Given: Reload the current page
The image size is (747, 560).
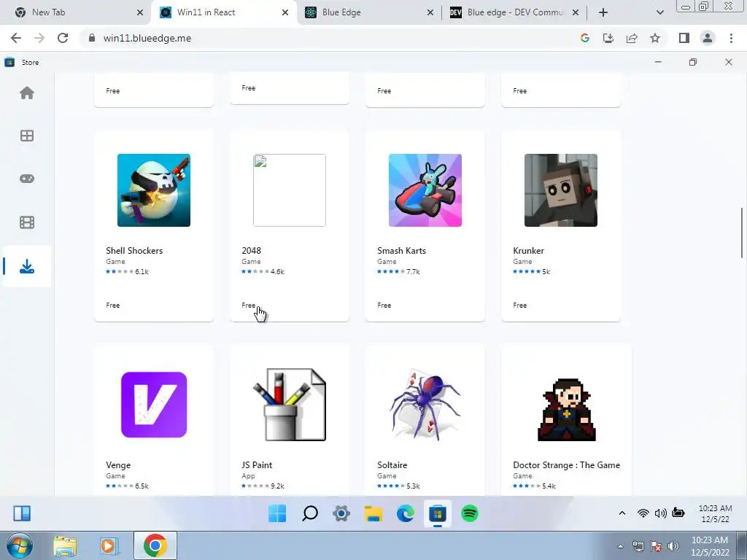Looking at the screenshot, I should [x=63, y=38].
